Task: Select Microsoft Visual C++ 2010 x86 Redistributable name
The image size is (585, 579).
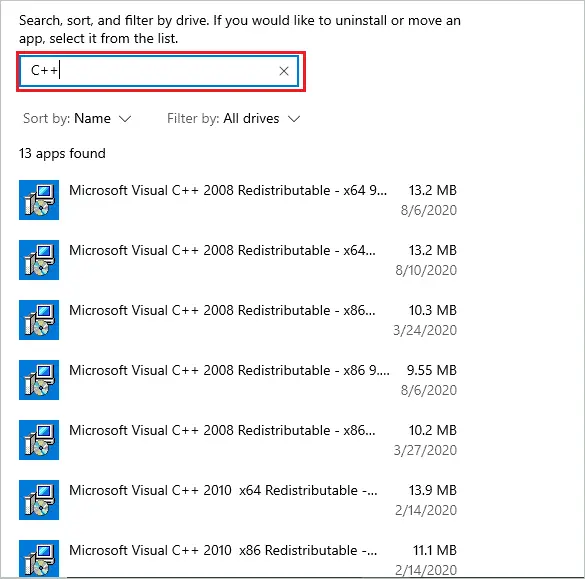Action: tap(223, 551)
